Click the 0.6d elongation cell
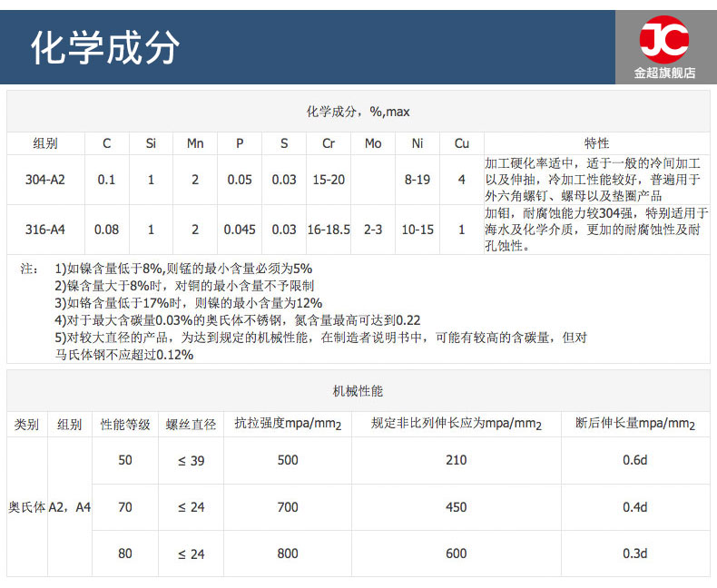The image size is (717, 588). click(x=635, y=460)
